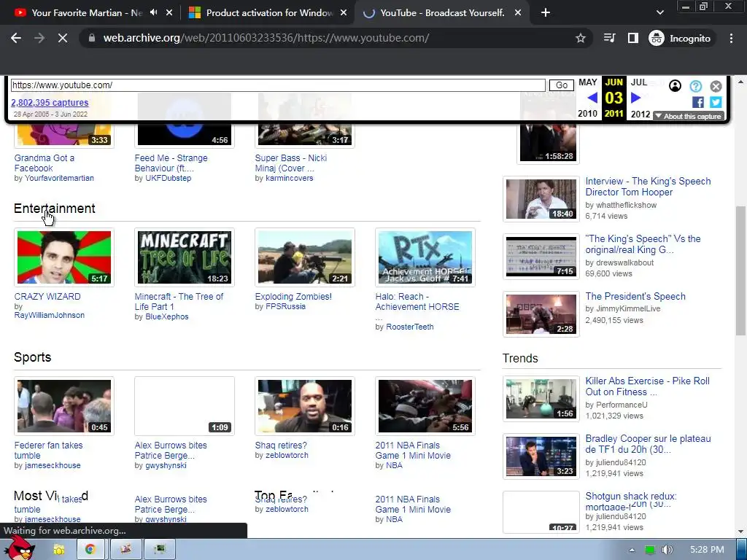Go back using the browser back arrow
Image resolution: width=747 pixels, height=560 pixels.
point(16,38)
